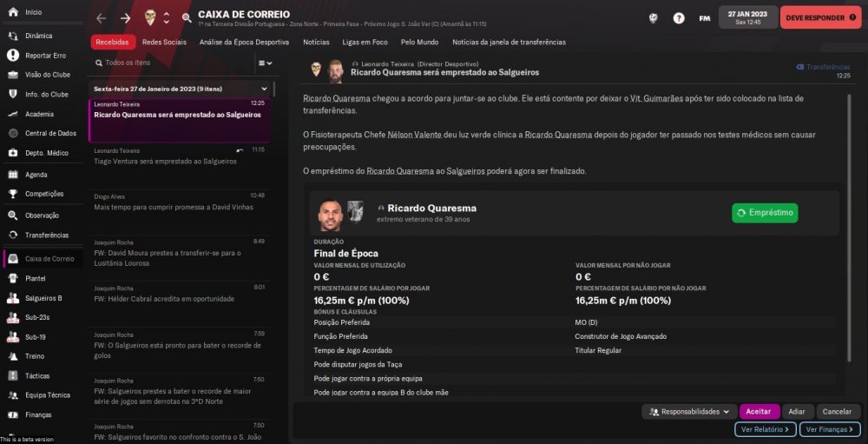The width and height of the screenshot is (868, 444).
Task: Open Info. do Clube shield icon
Action: [x=13, y=94]
